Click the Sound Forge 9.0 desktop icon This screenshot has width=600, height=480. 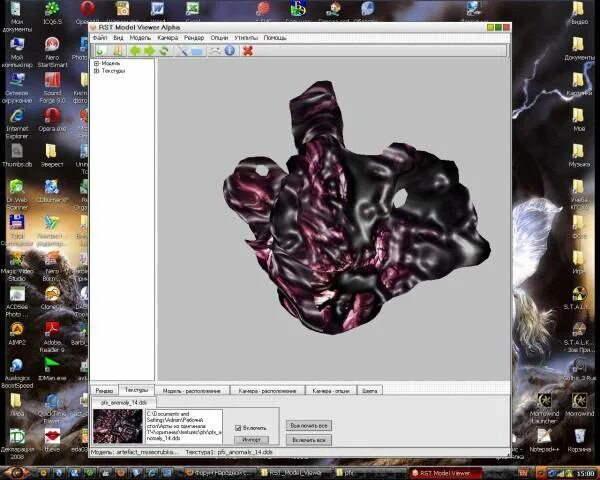click(52, 88)
